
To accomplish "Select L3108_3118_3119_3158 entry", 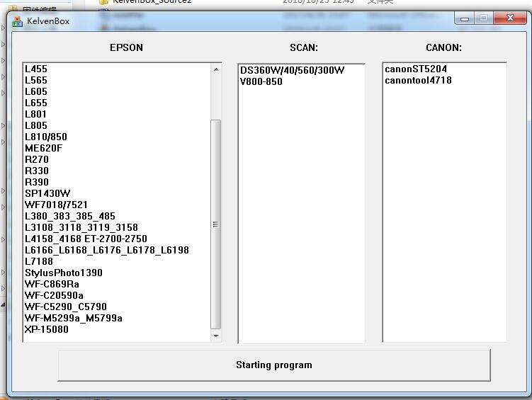I will (x=81, y=227).
